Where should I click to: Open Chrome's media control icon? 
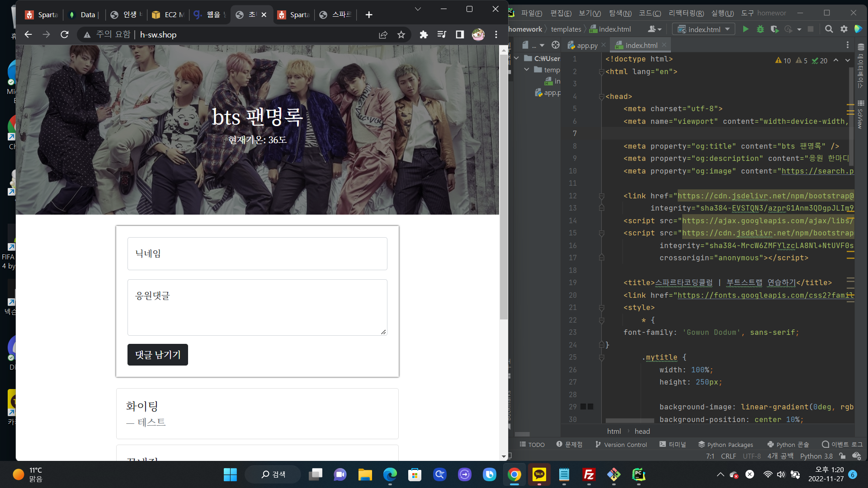[x=442, y=35]
